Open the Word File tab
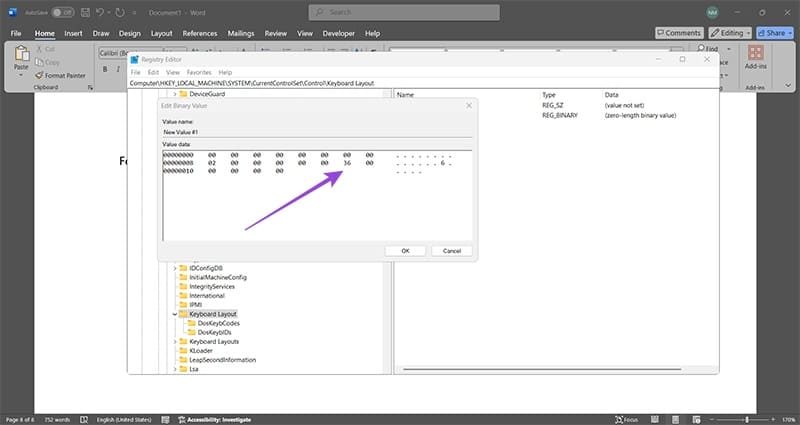 click(16, 33)
